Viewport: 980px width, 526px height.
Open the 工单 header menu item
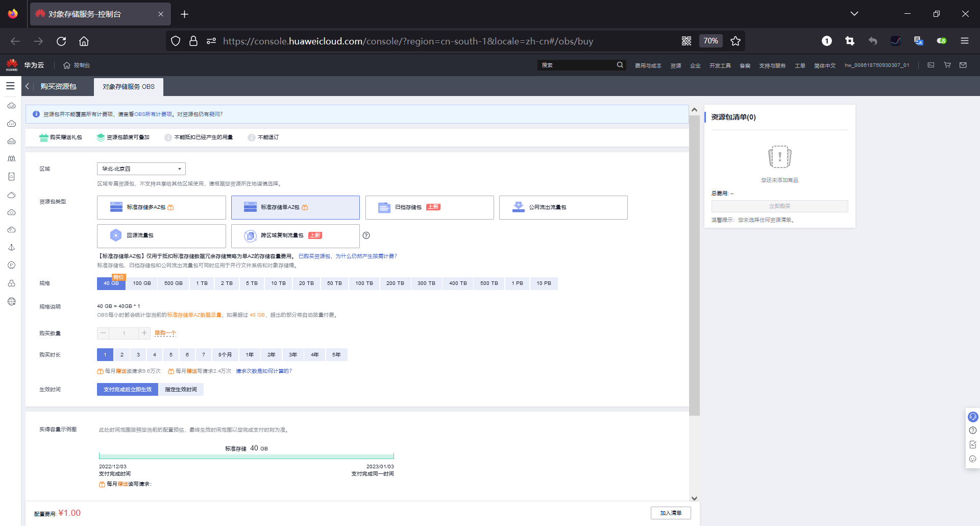[x=800, y=65]
